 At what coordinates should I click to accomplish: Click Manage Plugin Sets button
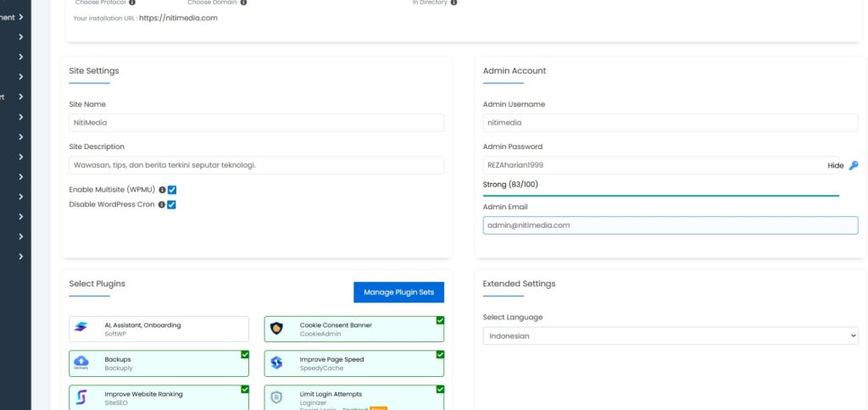pyautogui.click(x=398, y=292)
